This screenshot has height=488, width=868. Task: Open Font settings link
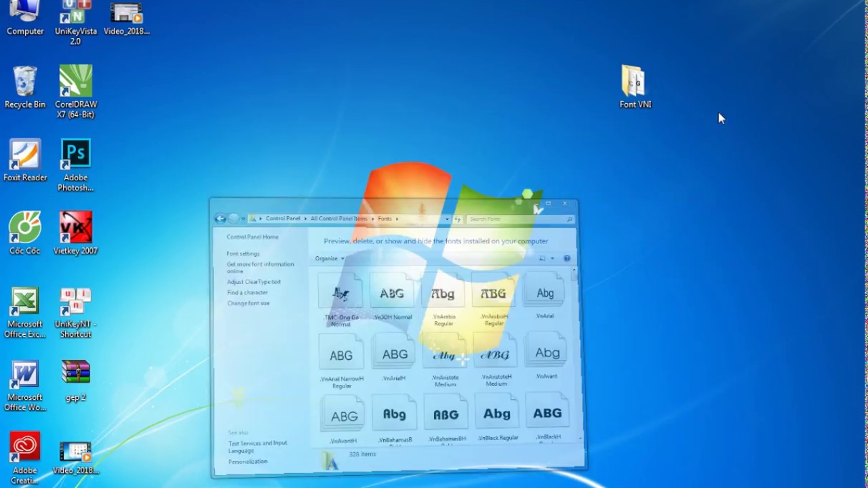click(243, 253)
